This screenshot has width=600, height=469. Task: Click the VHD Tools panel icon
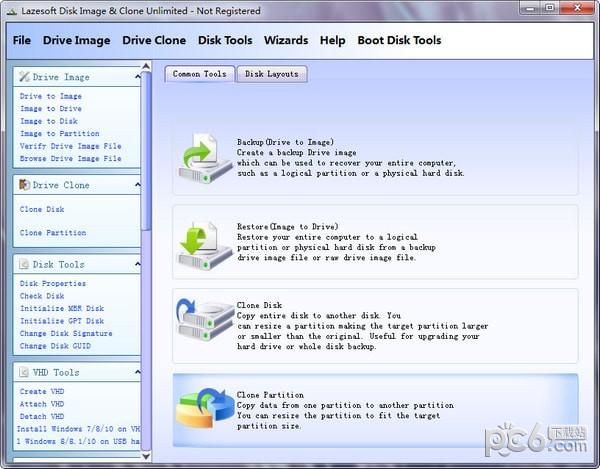click(x=24, y=372)
